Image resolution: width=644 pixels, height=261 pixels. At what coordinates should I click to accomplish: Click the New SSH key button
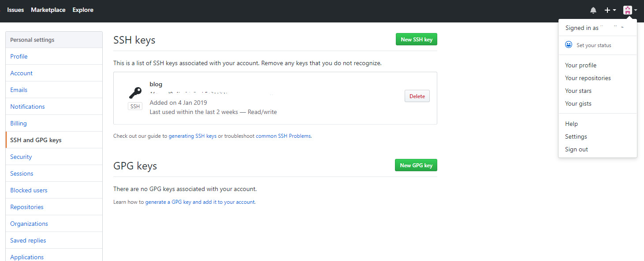point(417,39)
